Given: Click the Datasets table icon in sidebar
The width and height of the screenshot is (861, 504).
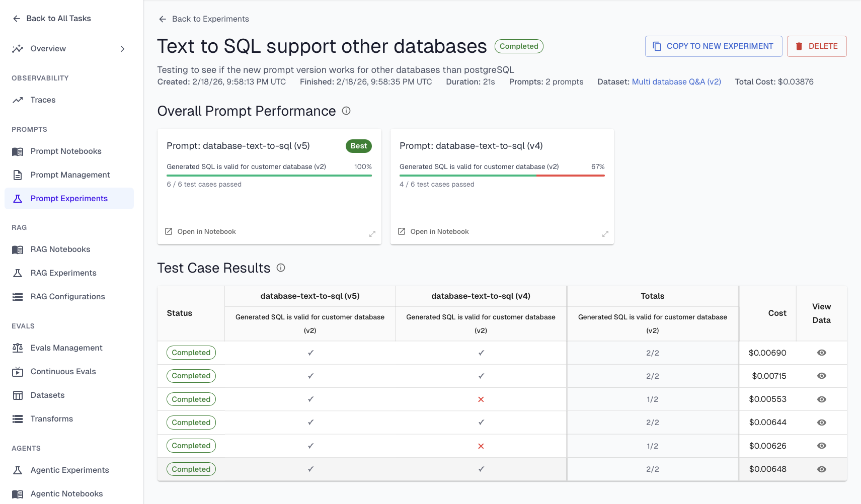Looking at the screenshot, I should [x=18, y=395].
